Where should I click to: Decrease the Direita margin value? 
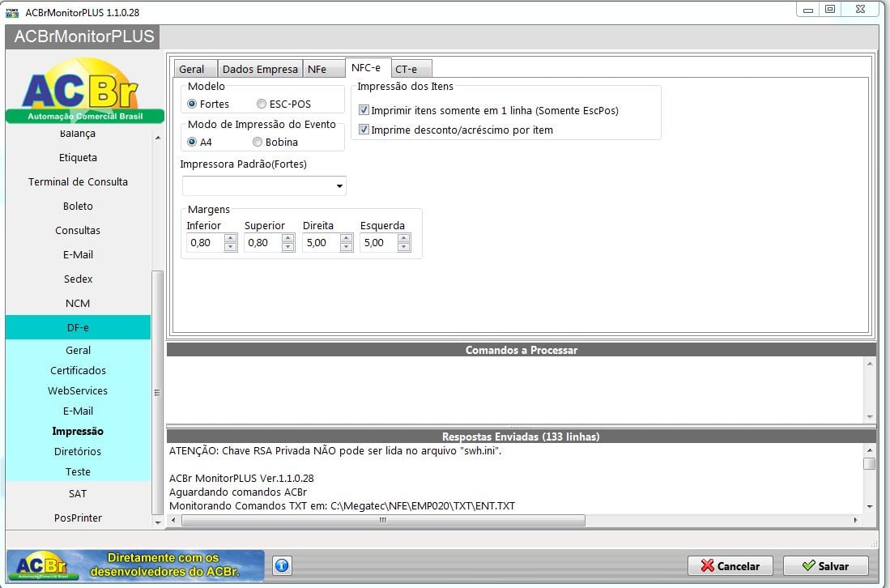347,247
